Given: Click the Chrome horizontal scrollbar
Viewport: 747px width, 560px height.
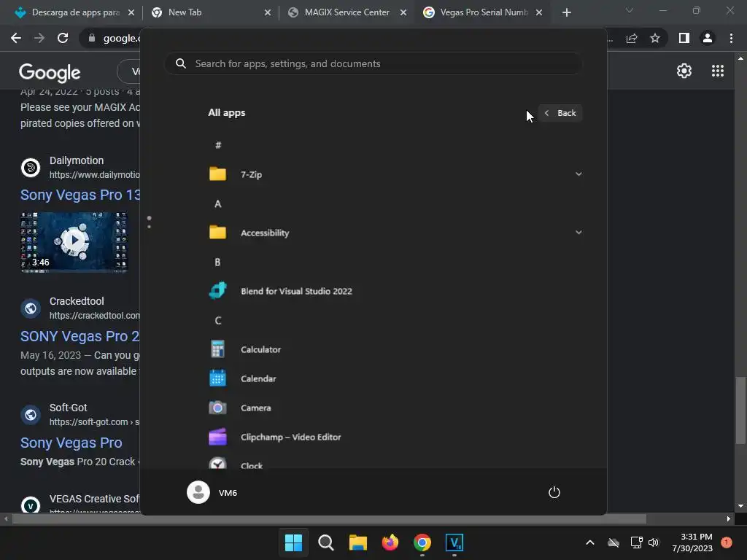Looking at the screenshot, I should pos(329,518).
